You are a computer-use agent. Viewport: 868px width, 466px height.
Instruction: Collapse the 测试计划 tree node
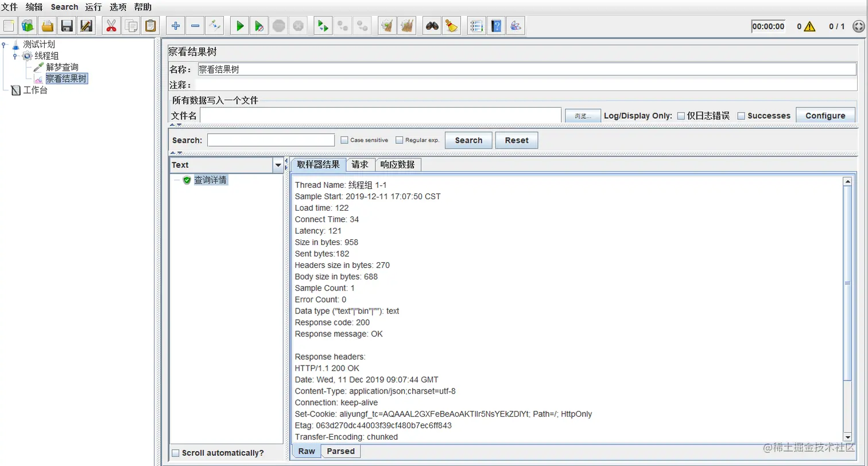5,44
